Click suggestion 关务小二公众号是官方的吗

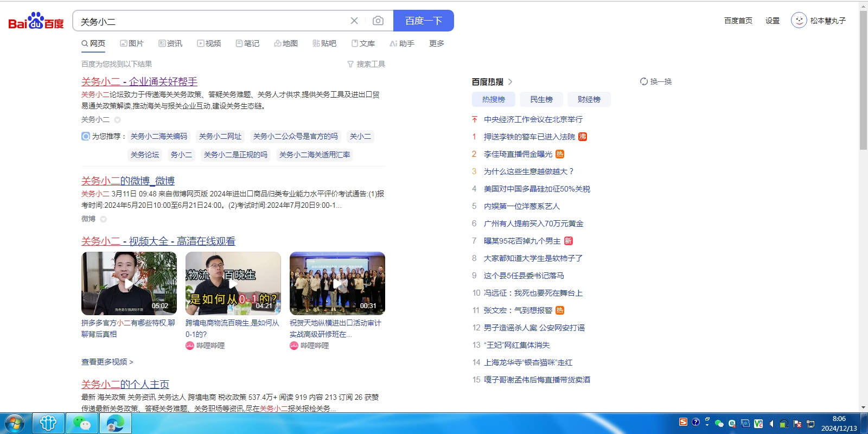click(296, 136)
